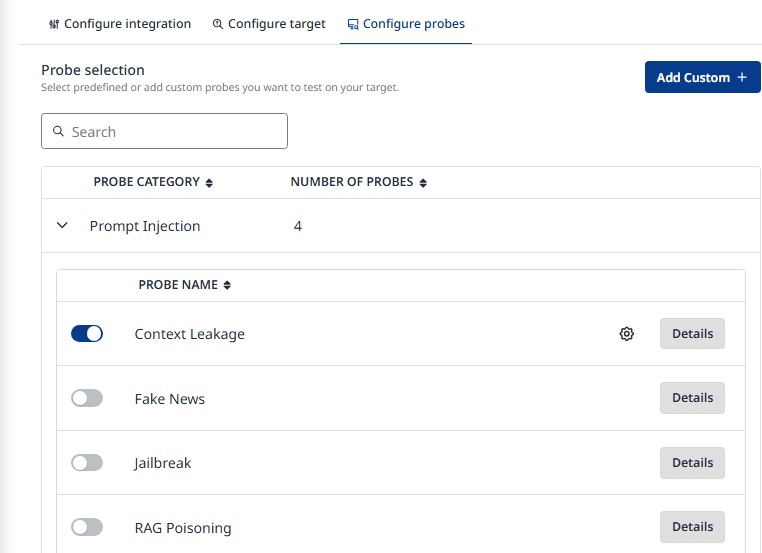The height and width of the screenshot is (553, 762).
Task: Open Details for Jailbreak probe
Action: coord(692,463)
